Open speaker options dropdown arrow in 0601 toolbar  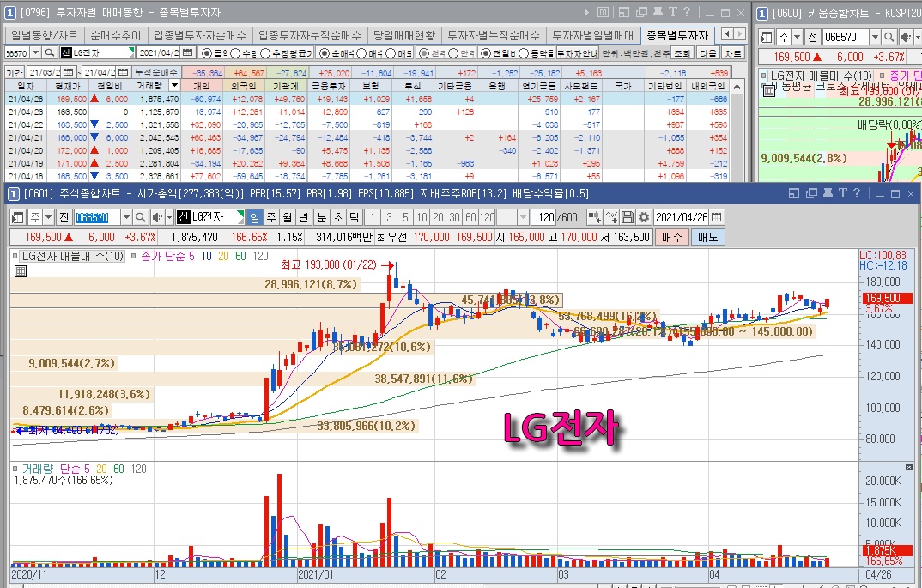(169, 217)
